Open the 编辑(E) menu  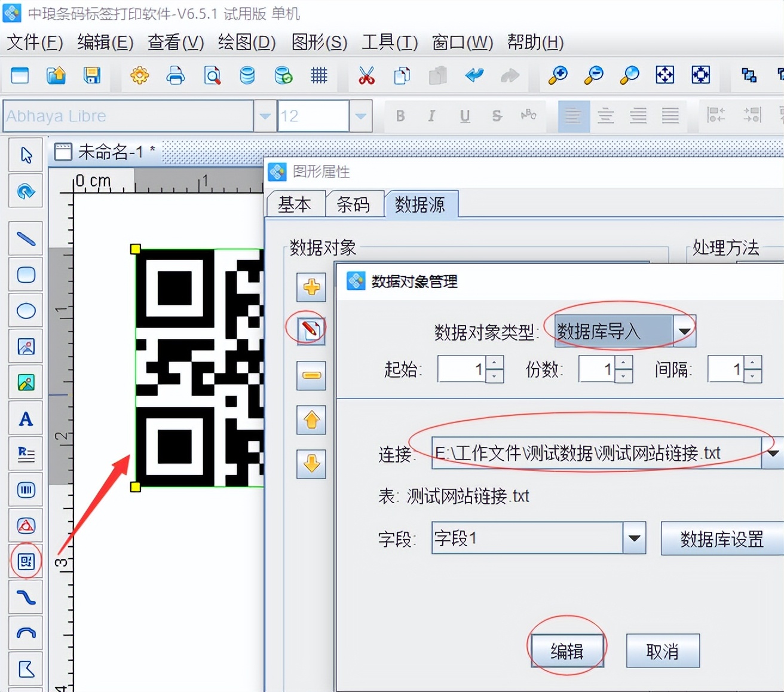point(105,42)
